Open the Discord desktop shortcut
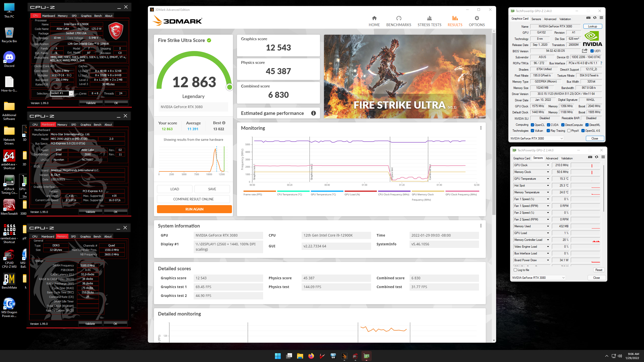 9,59
